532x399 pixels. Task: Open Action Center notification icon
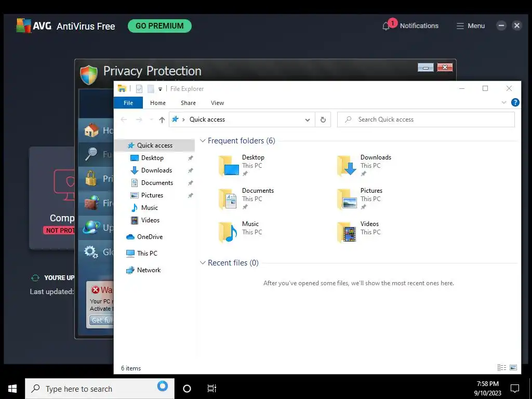[x=515, y=389]
